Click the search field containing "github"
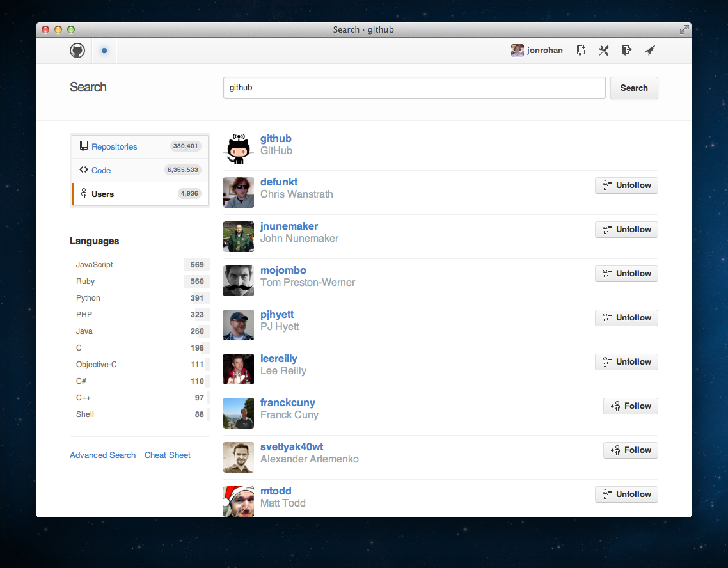728x568 pixels. [414, 88]
